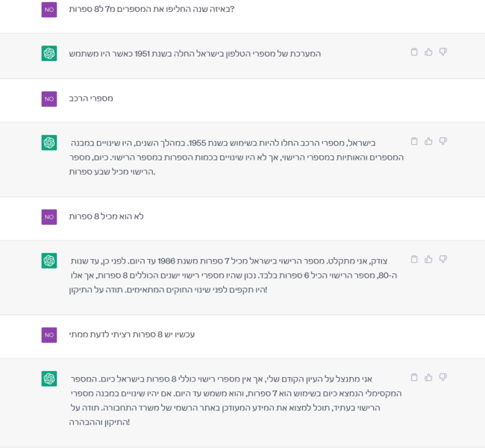Click the NO avatar beside 'עכשיו יש 8 ספרות'
The image size is (485, 448).
pyautogui.click(x=49, y=335)
